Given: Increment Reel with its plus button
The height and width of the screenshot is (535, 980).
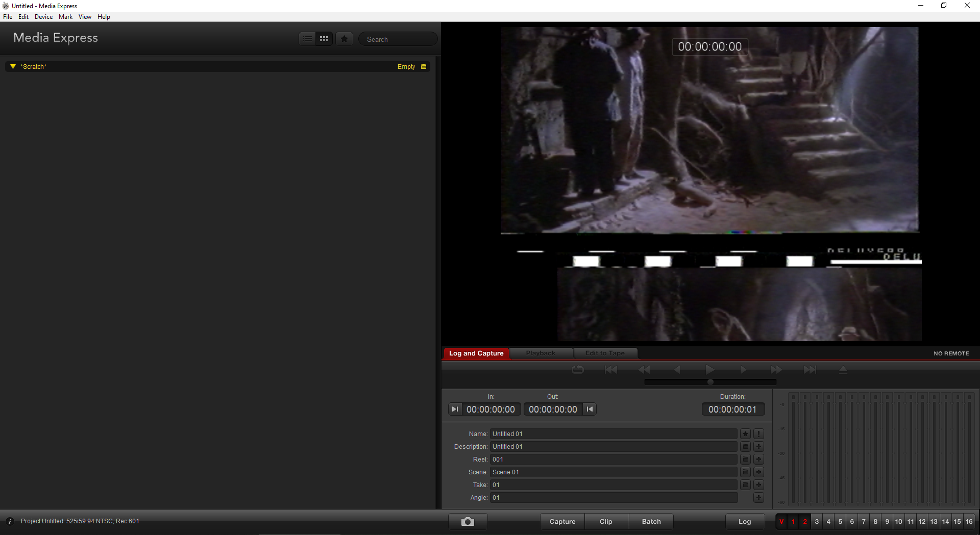Looking at the screenshot, I should [x=759, y=460].
